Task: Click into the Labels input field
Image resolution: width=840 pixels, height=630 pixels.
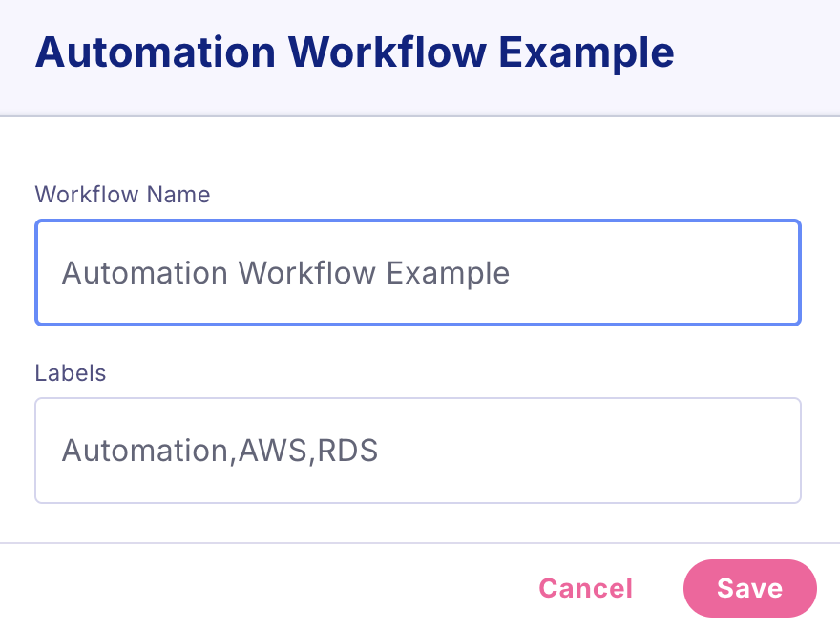Action: tap(417, 451)
